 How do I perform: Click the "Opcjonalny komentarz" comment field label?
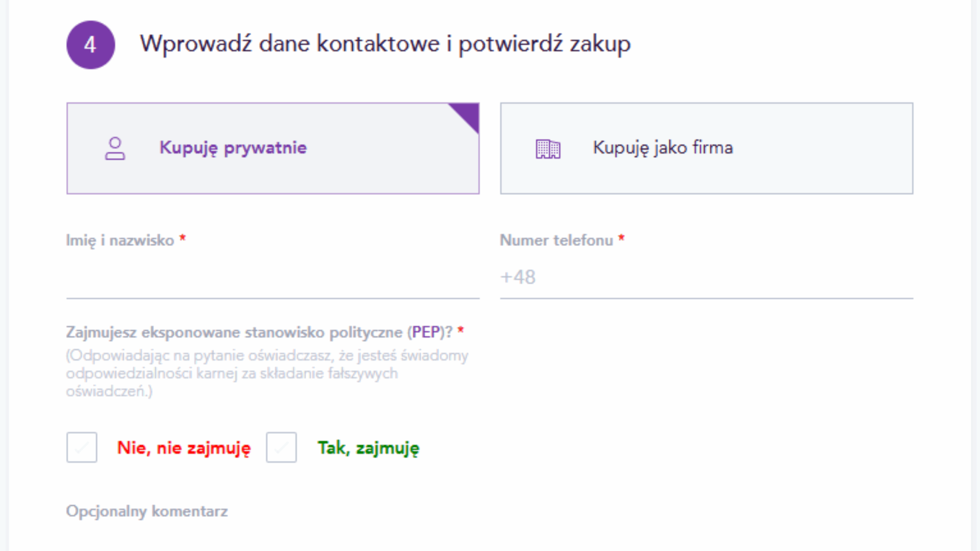click(147, 511)
